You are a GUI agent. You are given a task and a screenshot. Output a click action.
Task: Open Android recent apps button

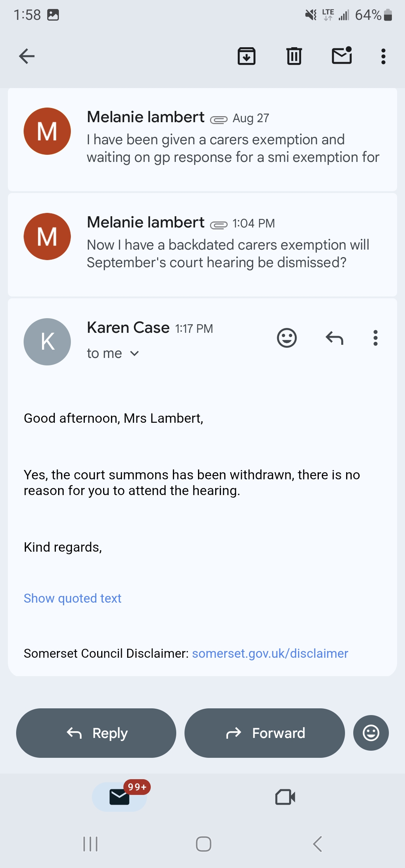(90, 844)
